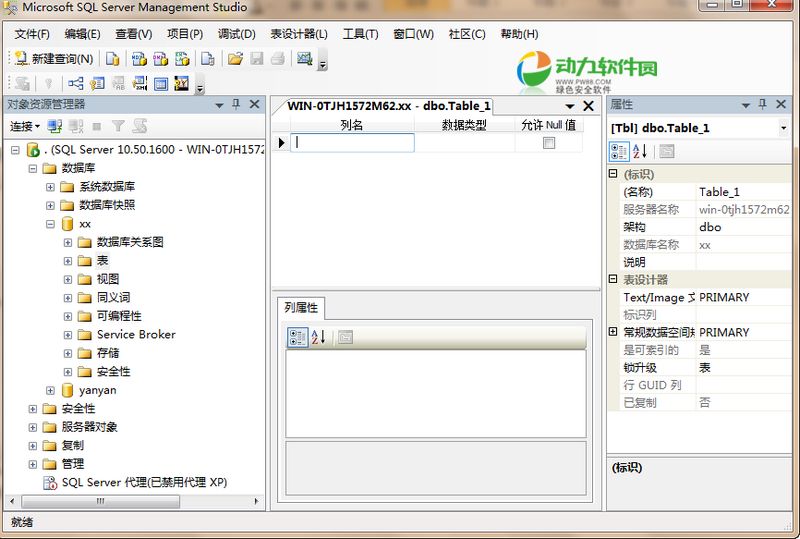
Task: Open the Activity Monitor icon
Action: click(305, 59)
